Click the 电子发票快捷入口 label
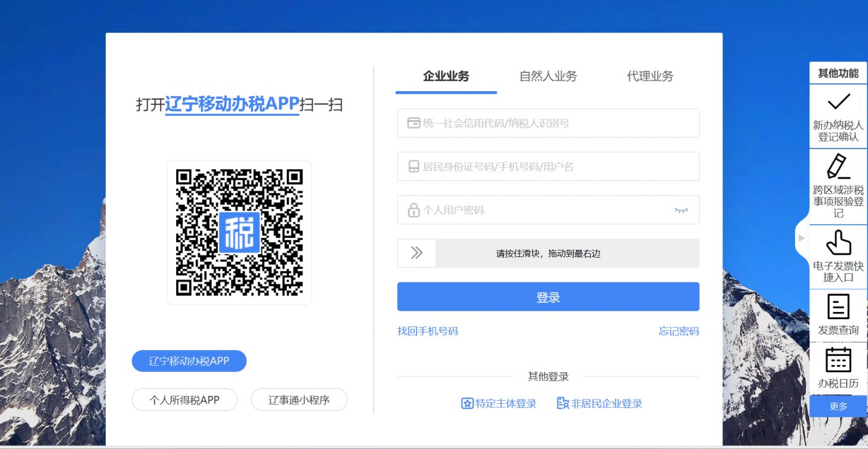 coord(838,272)
